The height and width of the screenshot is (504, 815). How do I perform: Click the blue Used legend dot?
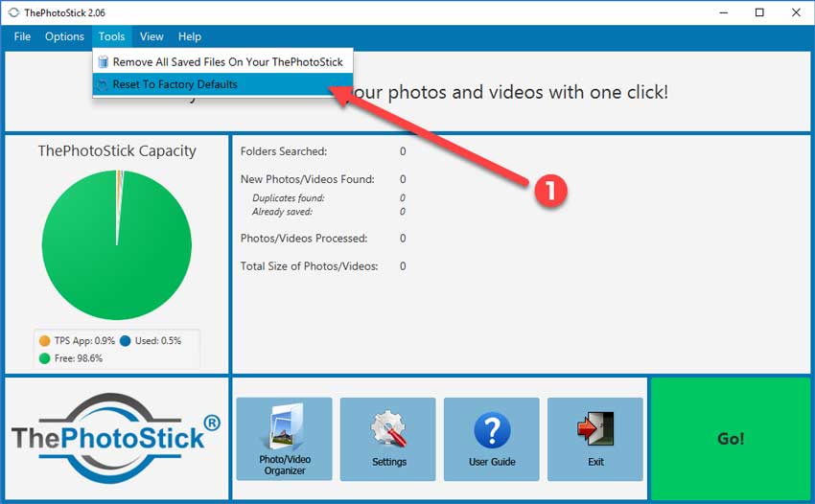tap(125, 341)
